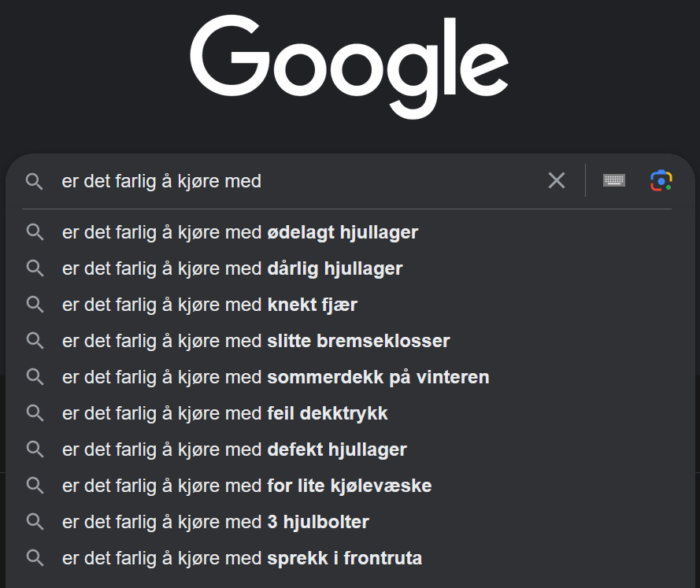Select suggestion "defekt hjullager"
Image resolution: width=700 pixels, height=588 pixels.
tap(235, 449)
